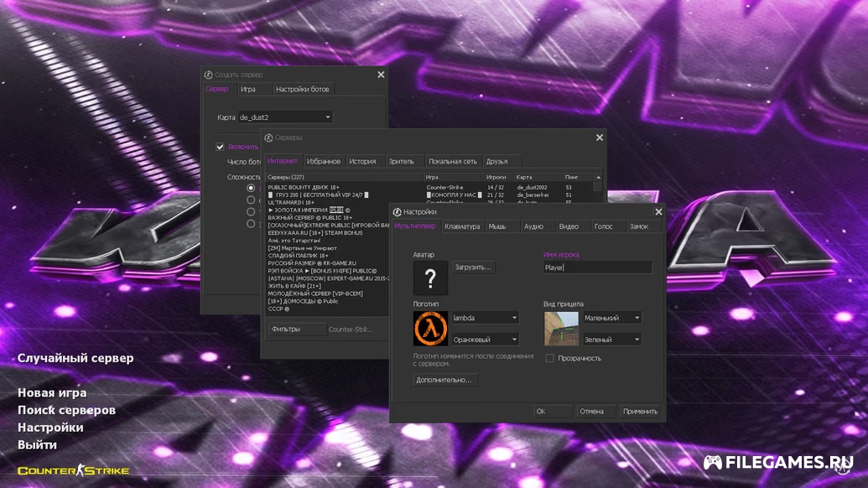
Task: Enable the Прозрачность checkbox
Action: coord(549,358)
